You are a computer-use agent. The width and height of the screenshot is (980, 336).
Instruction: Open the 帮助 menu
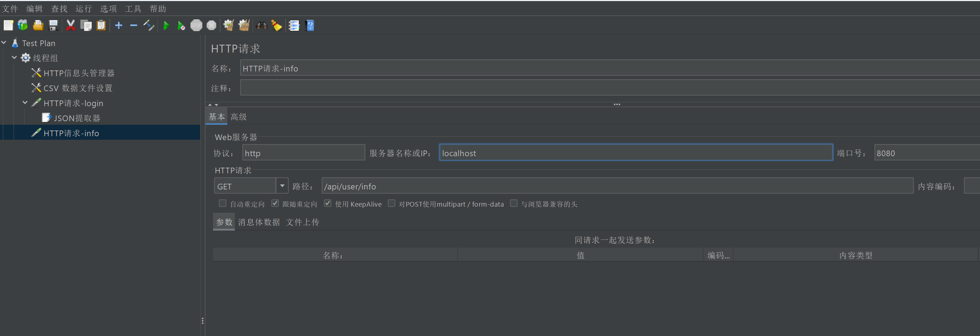point(158,8)
